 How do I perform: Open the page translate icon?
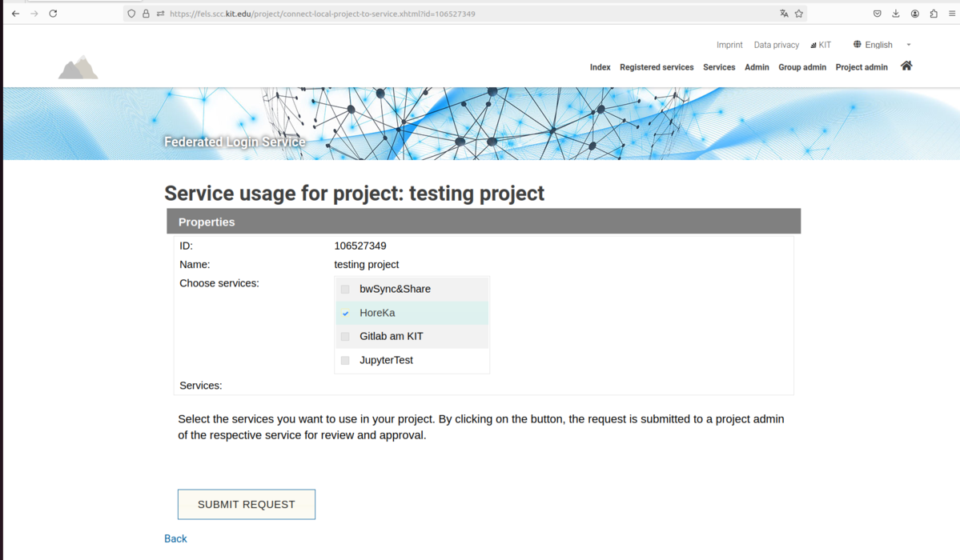(784, 14)
